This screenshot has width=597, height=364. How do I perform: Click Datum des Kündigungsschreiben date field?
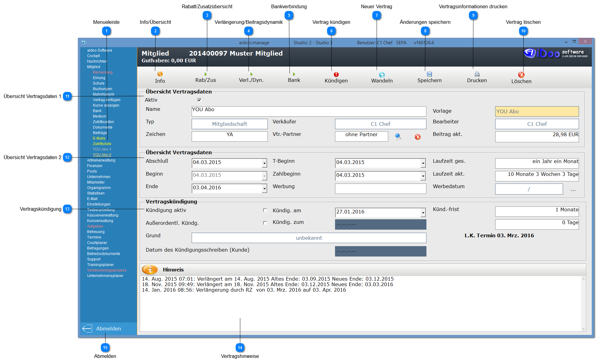(x=381, y=251)
